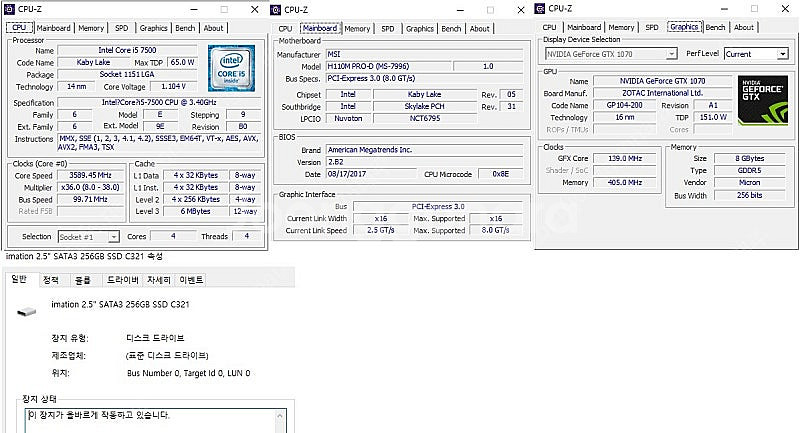The image size is (800, 433).
Task: Open Graphics tab in first CPU-Z window
Action: [x=153, y=28]
